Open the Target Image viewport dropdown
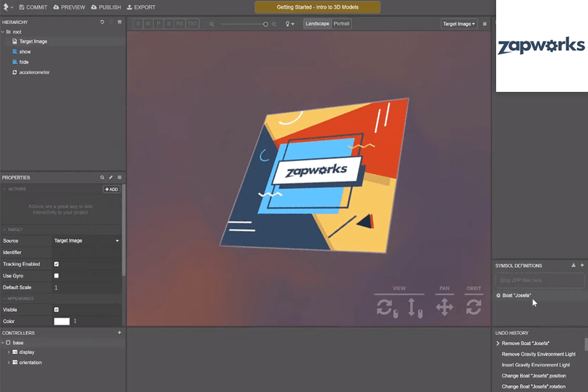 [459, 24]
